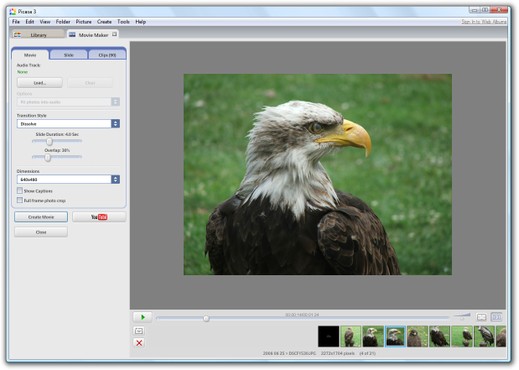Viewport: 519px width, 370px height.
Task: Close the Movie Maker tab with its small box
Action: point(114,34)
